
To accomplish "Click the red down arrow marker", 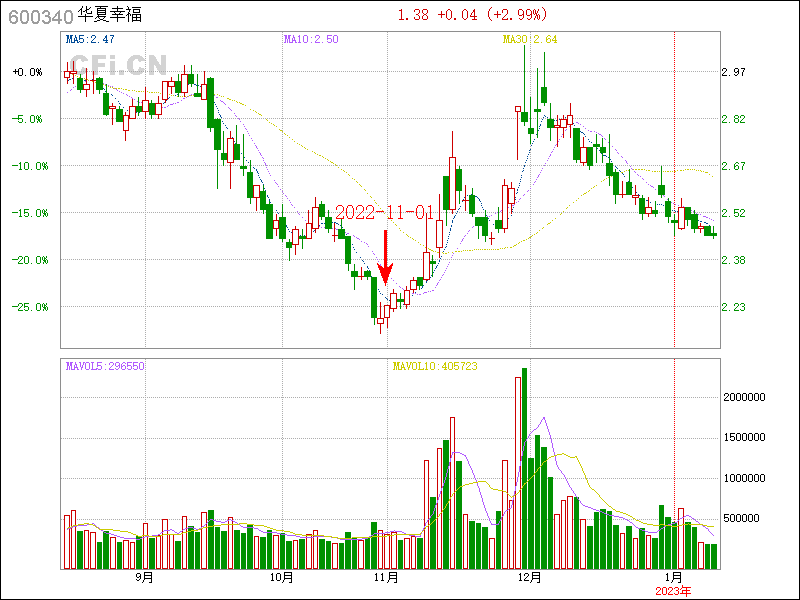I will click(x=386, y=258).
